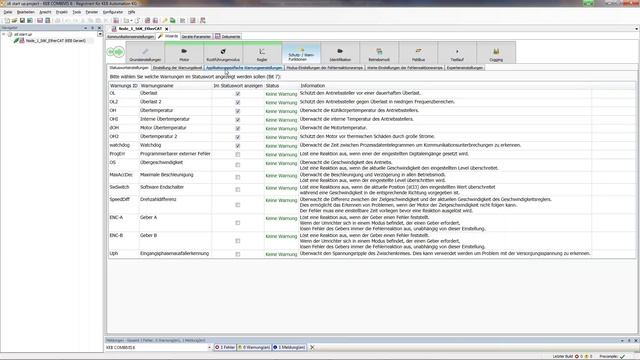
Task: Close the Node_1_S6K_EtherCAT editor tab
Action: (167, 29)
